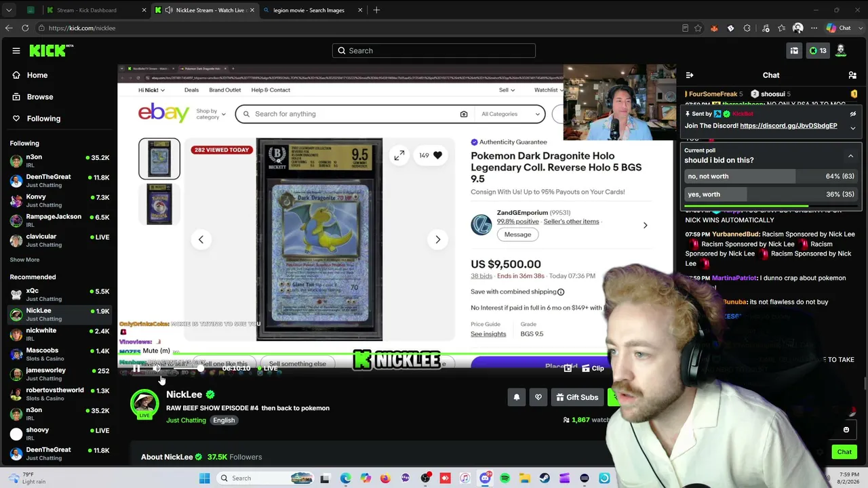The image size is (868, 488).
Task: Open chat users list icon
Action: (x=852, y=75)
